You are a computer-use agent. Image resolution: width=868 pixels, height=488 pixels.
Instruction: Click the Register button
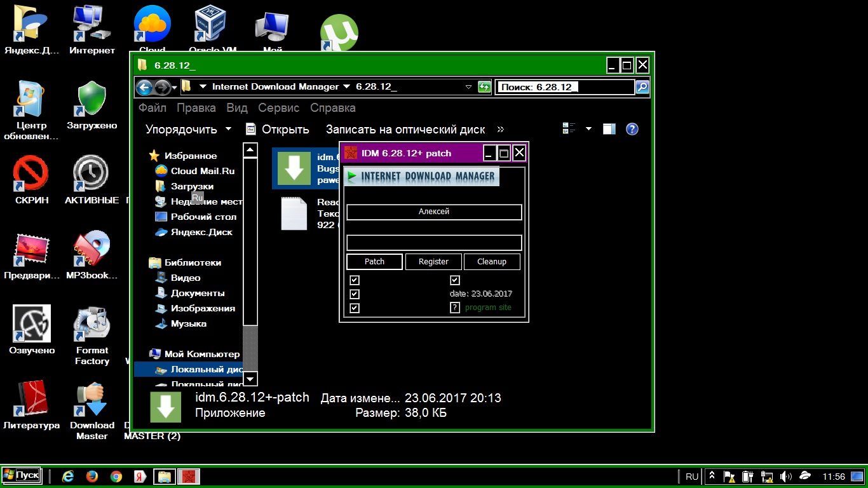pyautogui.click(x=434, y=262)
